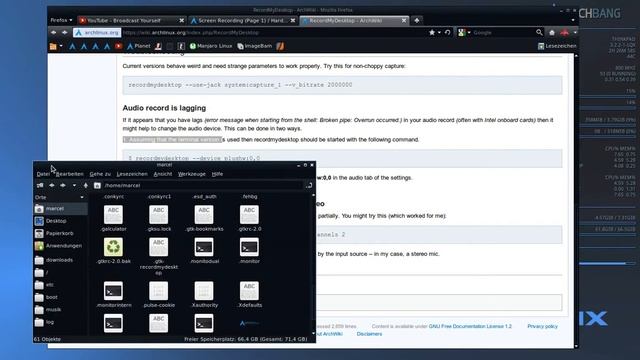Screen dimensions: 640x360
Task: Select the .monitorintern script icon
Action: [113, 291]
